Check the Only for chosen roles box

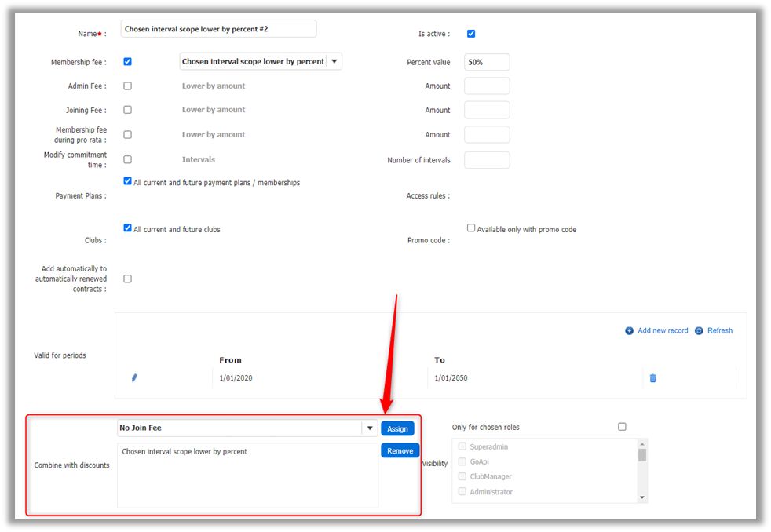click(622, 427)
